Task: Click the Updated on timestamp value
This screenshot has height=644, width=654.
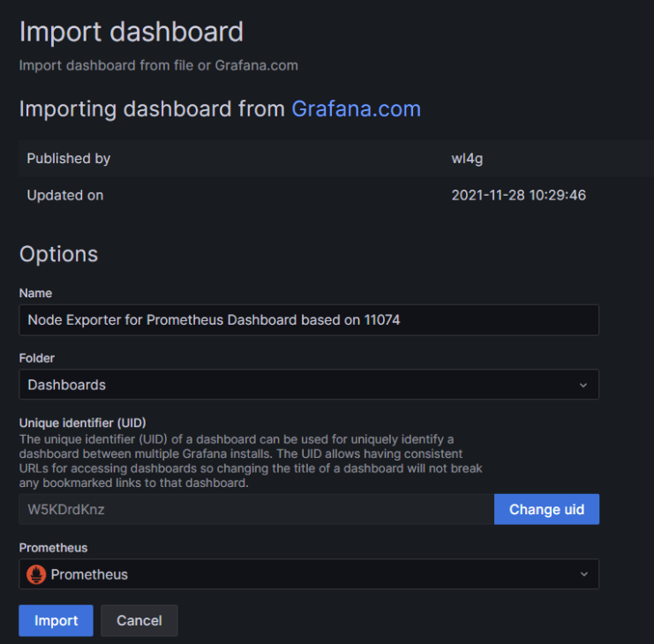Action: click(x=518, y=195)
